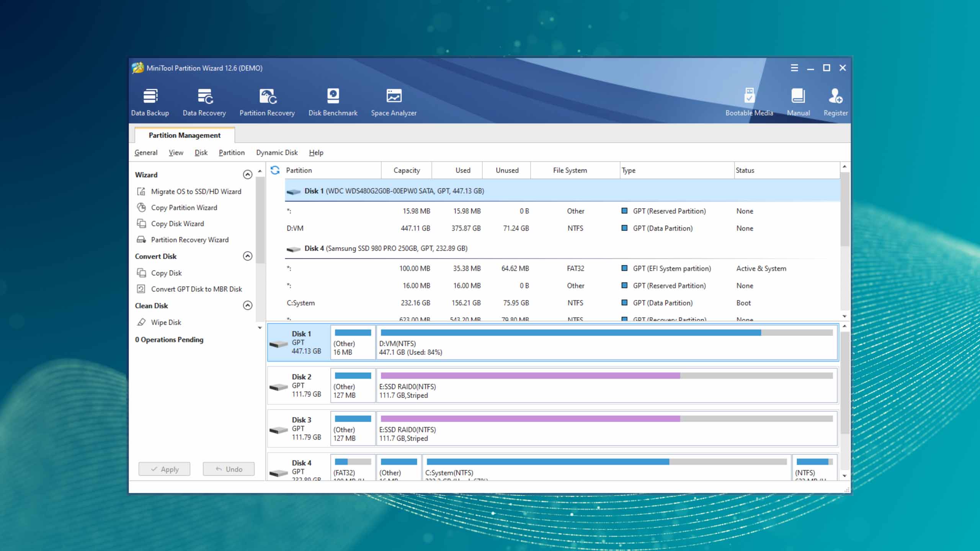Click the Apply button

coord(164,469)
